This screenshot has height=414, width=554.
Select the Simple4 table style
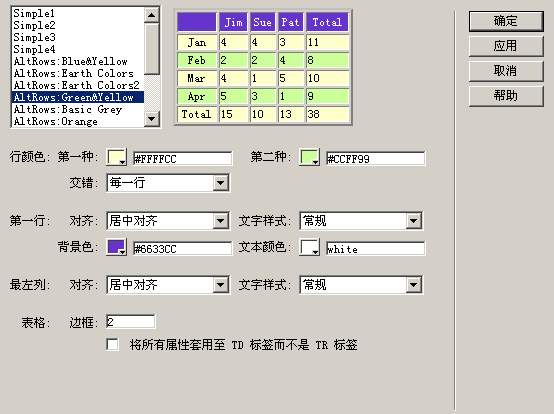pyautogui.click(x=78, y=49)
